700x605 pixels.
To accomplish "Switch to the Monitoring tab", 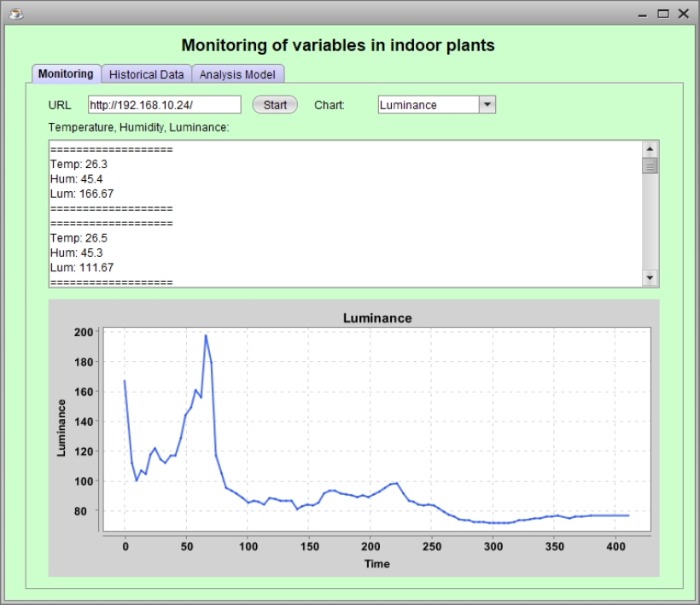I will coord(66,74).
